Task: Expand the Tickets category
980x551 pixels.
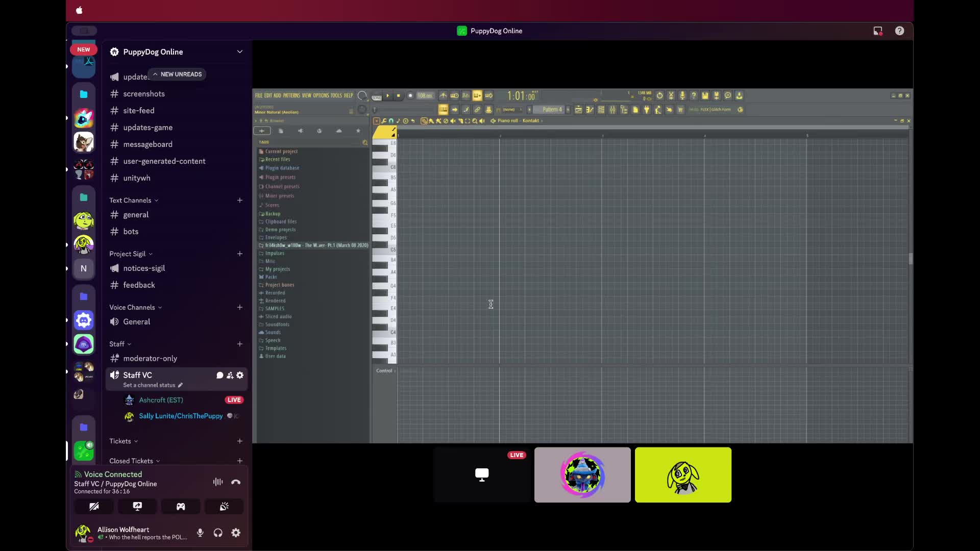Action: click(124, 441)
